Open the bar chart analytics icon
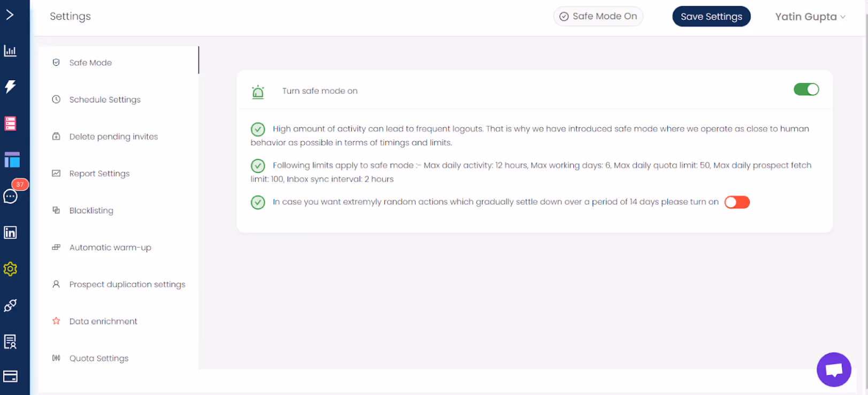Viewport: 868px width, 395px height. point(10,51)
